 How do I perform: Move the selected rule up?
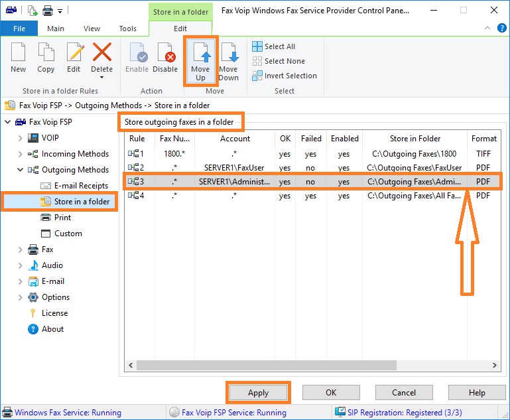pyautogui.click(x=201, y=61)
